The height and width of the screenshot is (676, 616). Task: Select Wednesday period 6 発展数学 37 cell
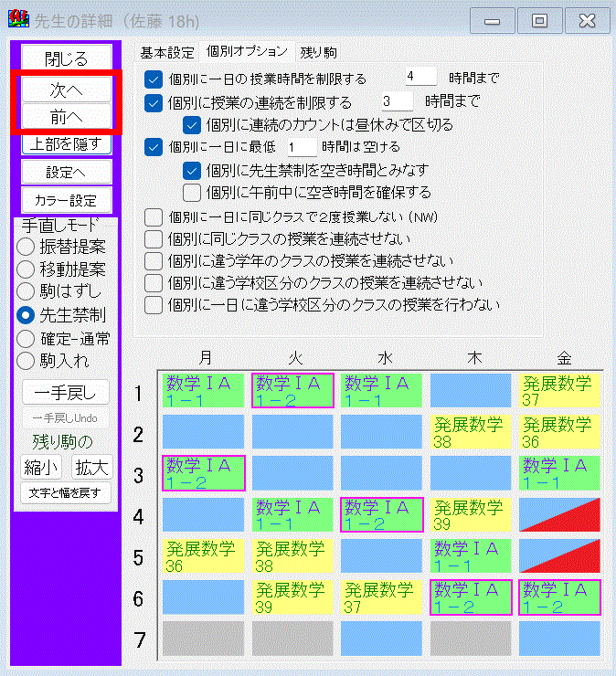(381, 597)
